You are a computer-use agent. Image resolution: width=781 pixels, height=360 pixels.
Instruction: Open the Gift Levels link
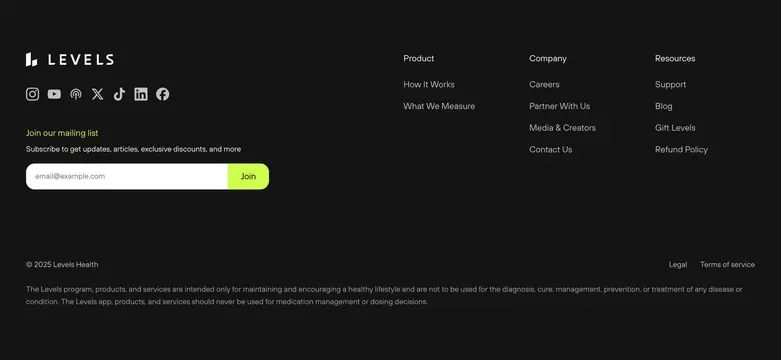pos(675,128)
